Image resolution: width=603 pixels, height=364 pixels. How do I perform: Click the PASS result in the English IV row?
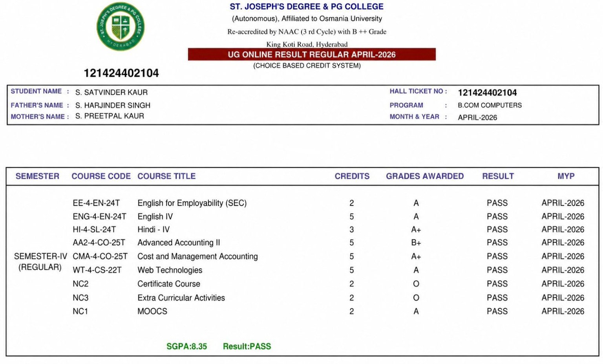point(497,216)
